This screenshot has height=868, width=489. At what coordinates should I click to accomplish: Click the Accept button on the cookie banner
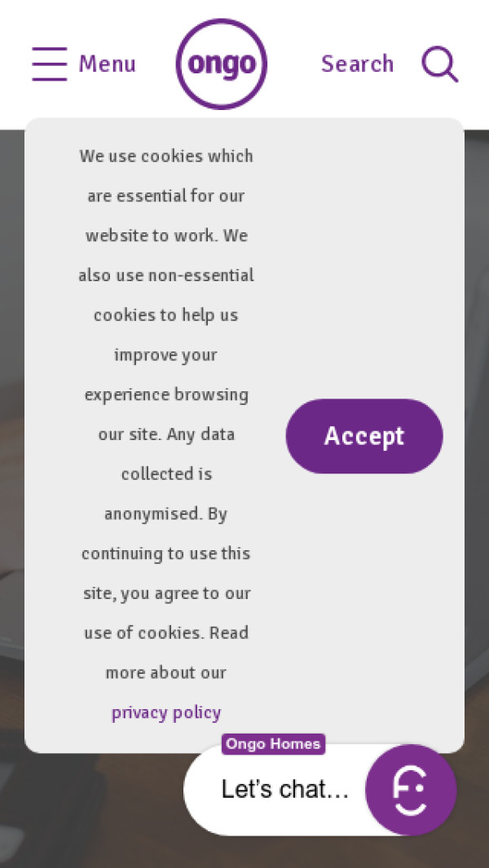(x=363, y=436)
